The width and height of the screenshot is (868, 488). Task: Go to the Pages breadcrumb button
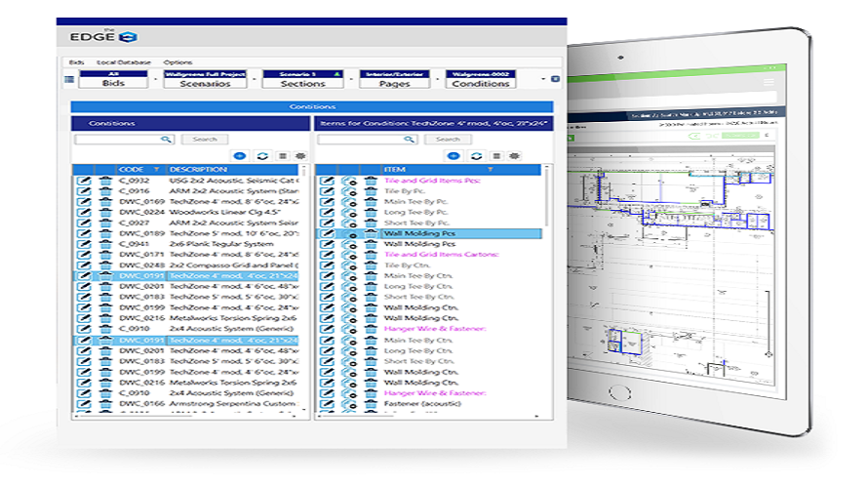coord(394,79)
